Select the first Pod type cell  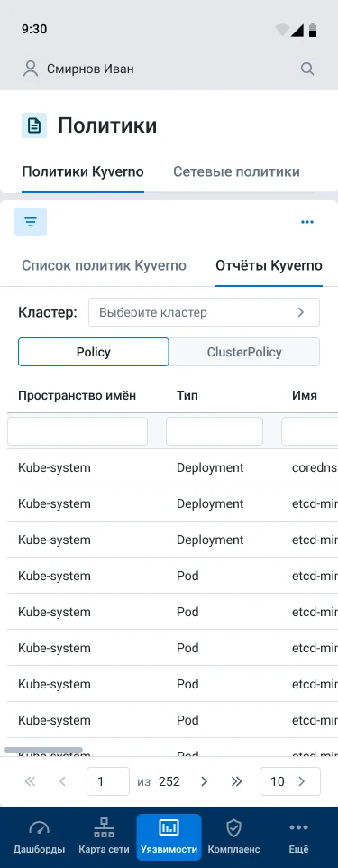187,576
